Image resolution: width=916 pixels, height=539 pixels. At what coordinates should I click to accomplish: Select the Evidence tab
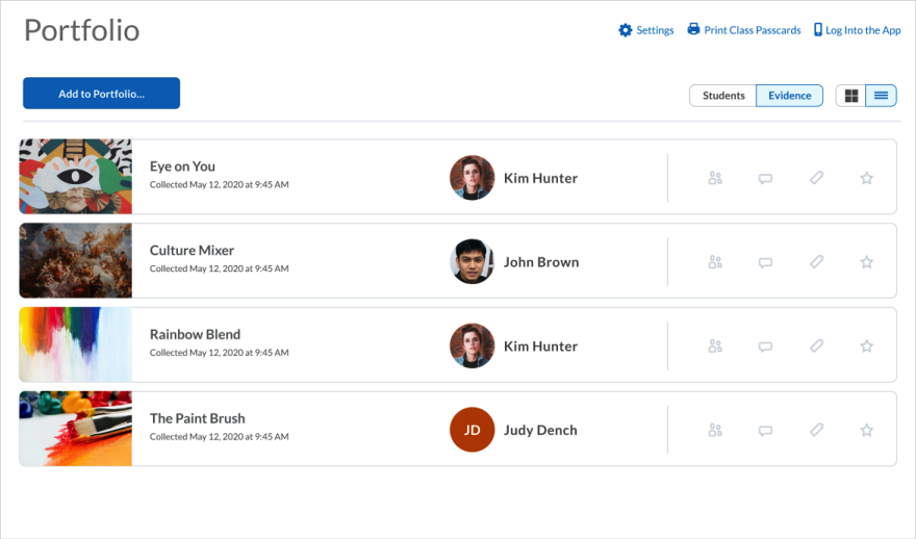[789, 96]
